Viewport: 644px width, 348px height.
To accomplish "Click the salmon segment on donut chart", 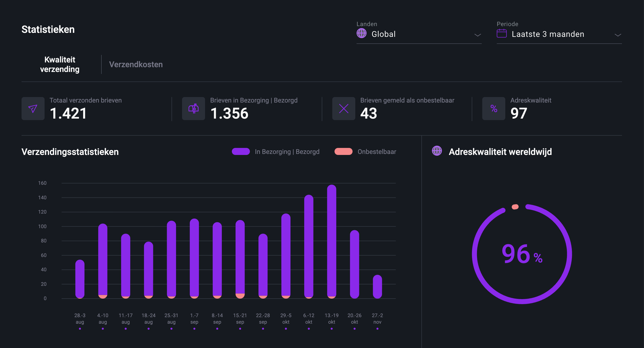I will point(515,207).
